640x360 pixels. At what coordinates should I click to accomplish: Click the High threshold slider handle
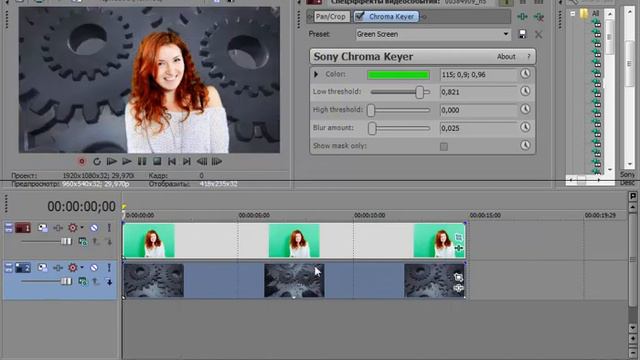(371, 110)
